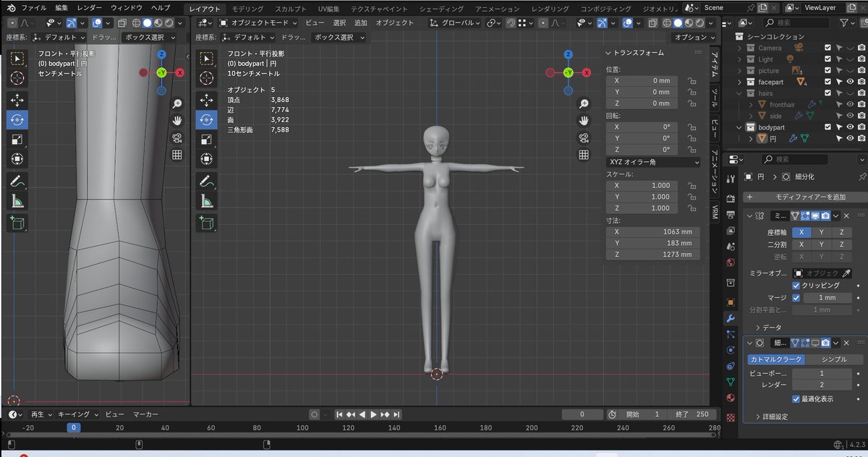Collapse the Transform panel header

pyautogui.click(x=634, y=54)
